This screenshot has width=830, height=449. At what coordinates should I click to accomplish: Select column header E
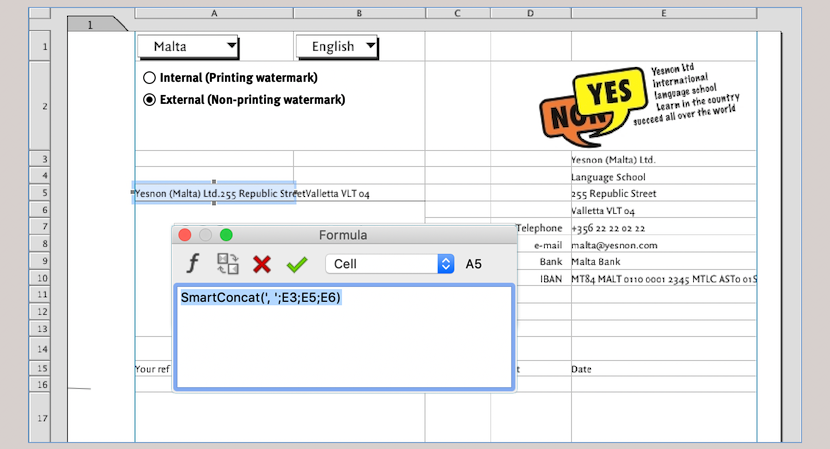pos(663,14)
